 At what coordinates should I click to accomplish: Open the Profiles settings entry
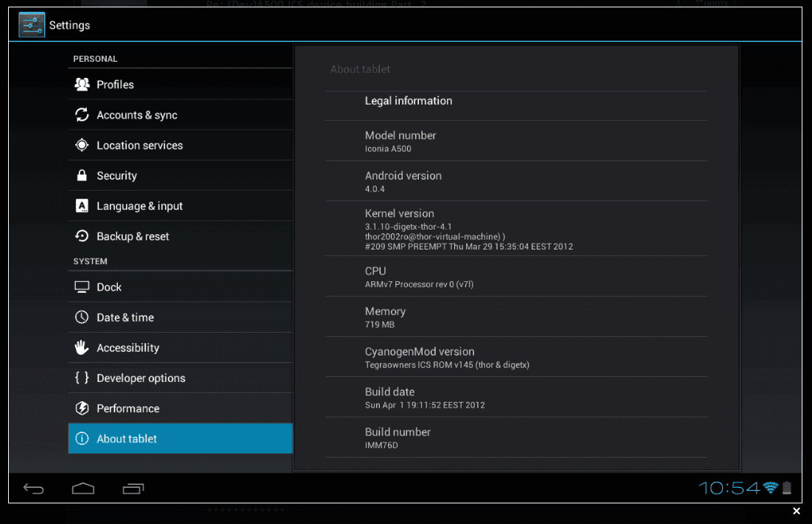(x=180, y=85)
